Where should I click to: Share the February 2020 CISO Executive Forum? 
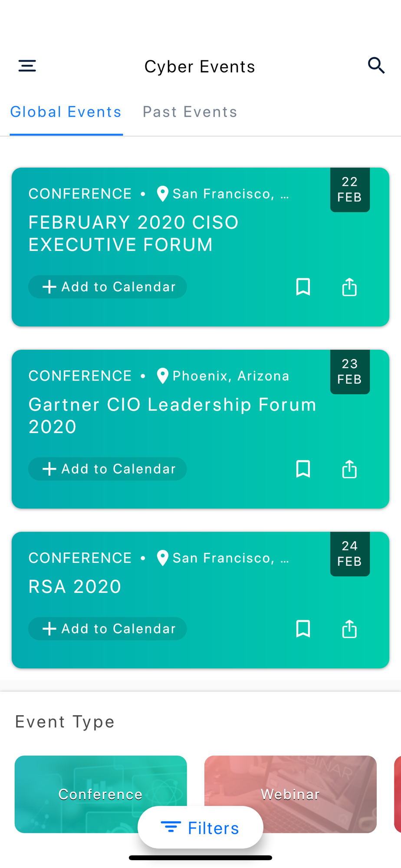tap(349, 287)
